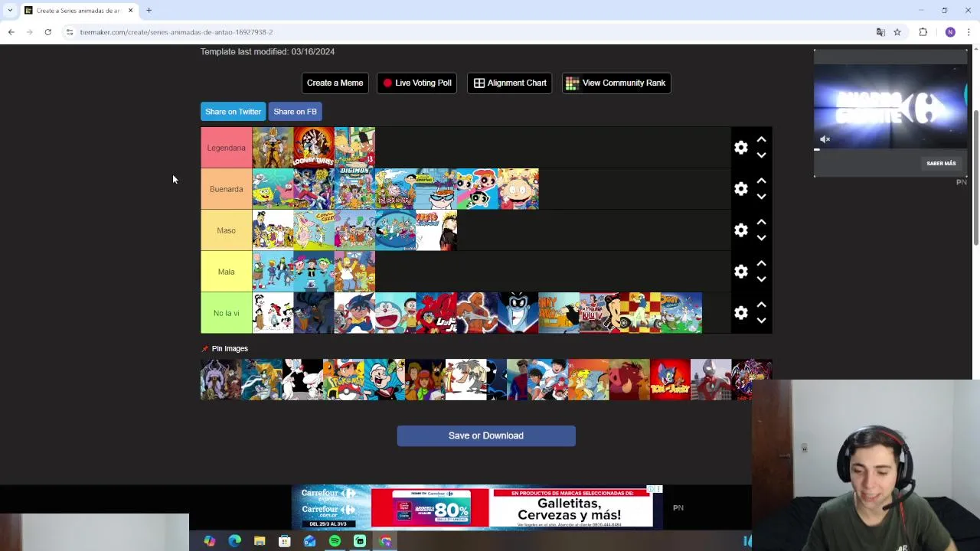Viewport: 980px width, 551px height.
Task: Select Naruto image in Maso row
Action: (436, 230)
